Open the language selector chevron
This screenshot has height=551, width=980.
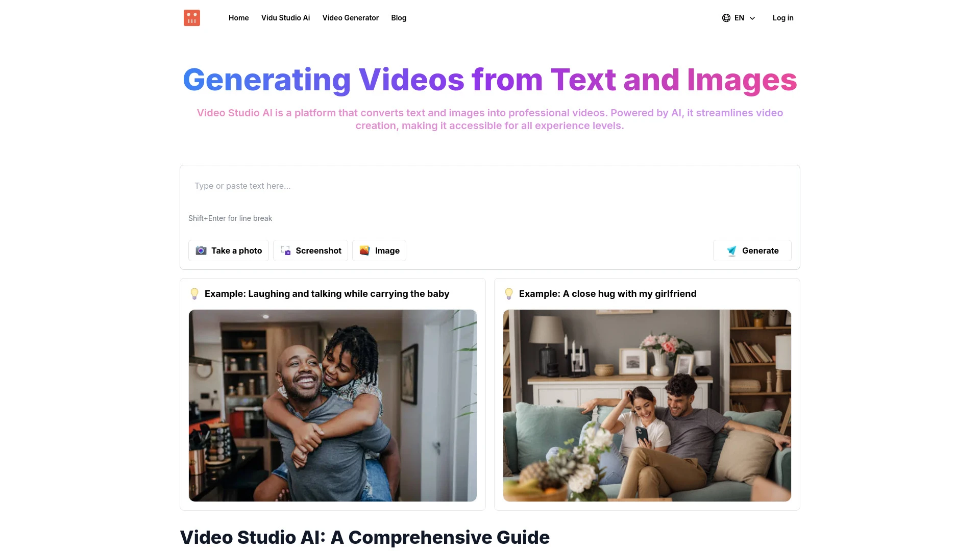[x=752, y=18]
